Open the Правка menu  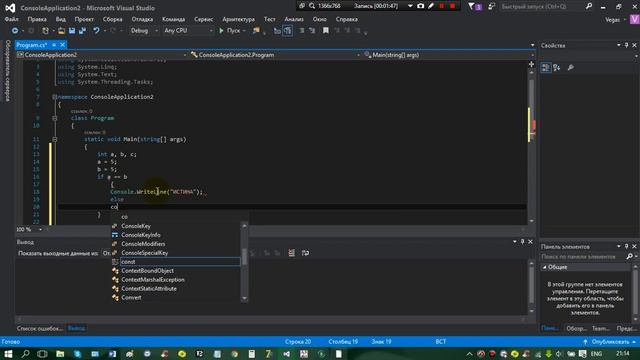point(37,19)
